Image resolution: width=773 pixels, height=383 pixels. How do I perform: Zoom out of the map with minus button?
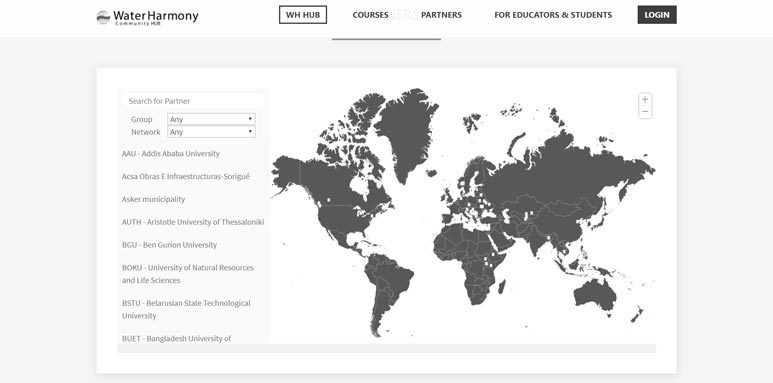645,112
